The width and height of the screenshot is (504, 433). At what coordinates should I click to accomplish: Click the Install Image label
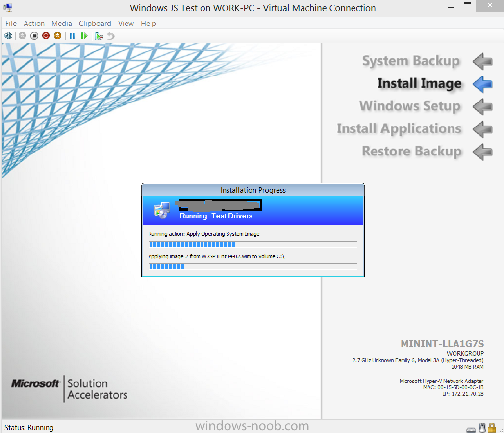[x=420, y=83]
